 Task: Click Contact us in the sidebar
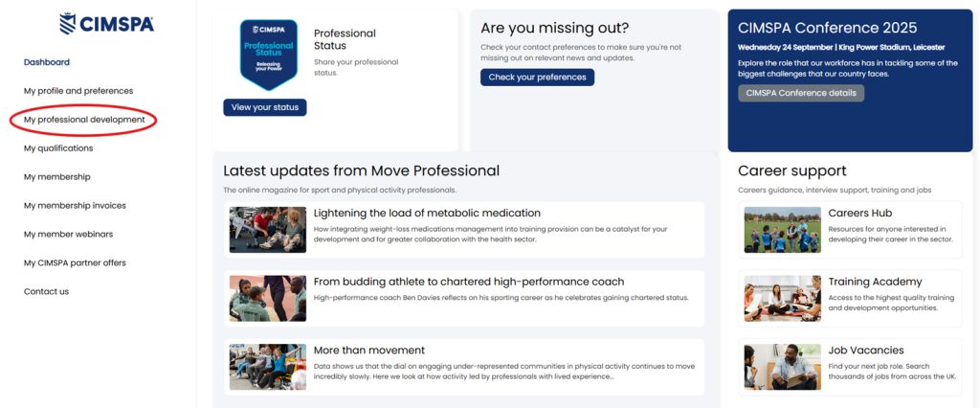point(46,292)
